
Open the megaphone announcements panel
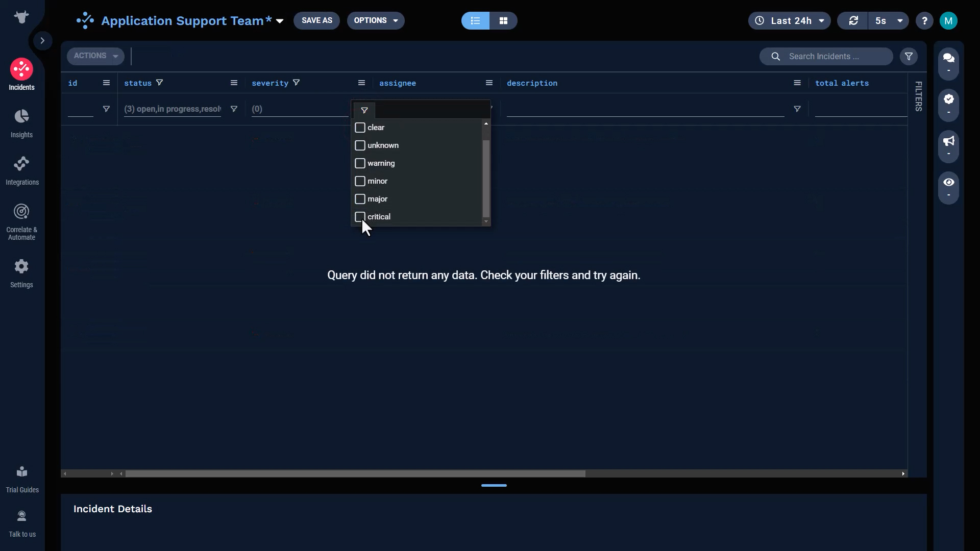949,146
